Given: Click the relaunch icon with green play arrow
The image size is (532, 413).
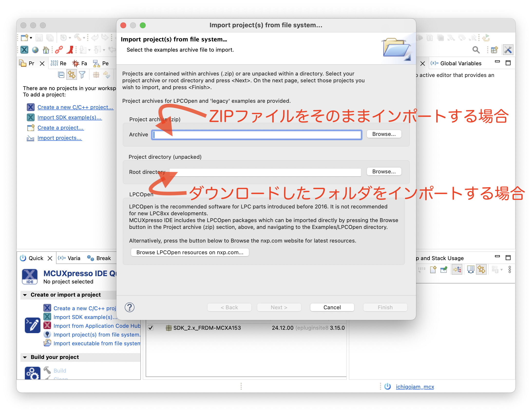Looking at the screenshot, I should pyautogui.click(x=486, y=38).
